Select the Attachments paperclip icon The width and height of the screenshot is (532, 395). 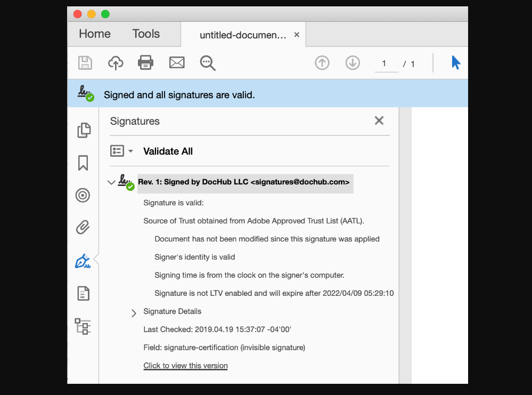(x=83, y=228)
